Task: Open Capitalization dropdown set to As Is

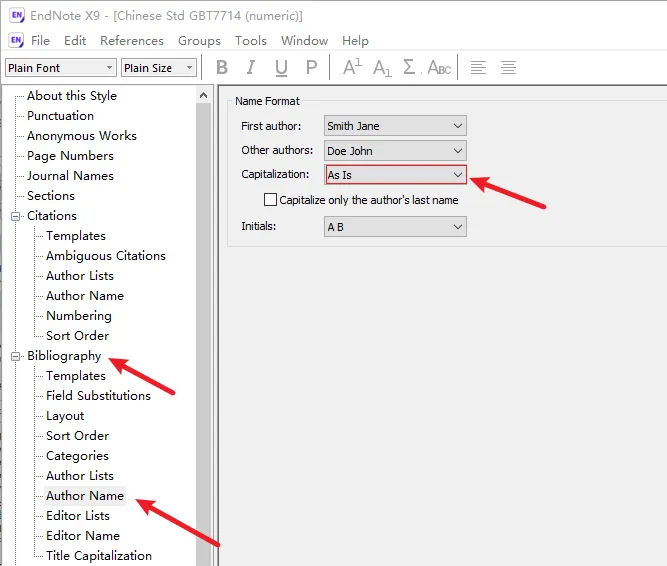Action: pos(396,175)
